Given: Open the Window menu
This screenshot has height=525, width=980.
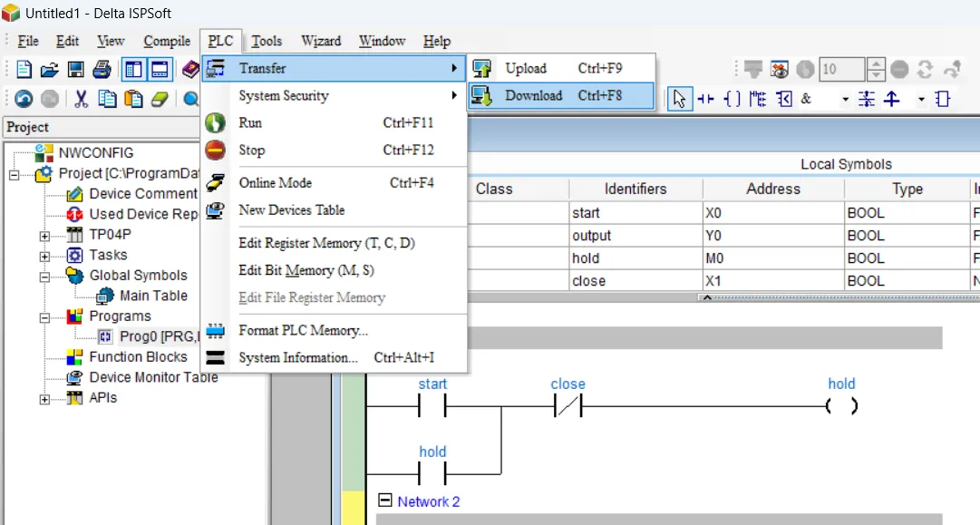Looking at the screenshot, I should (382, 41).
